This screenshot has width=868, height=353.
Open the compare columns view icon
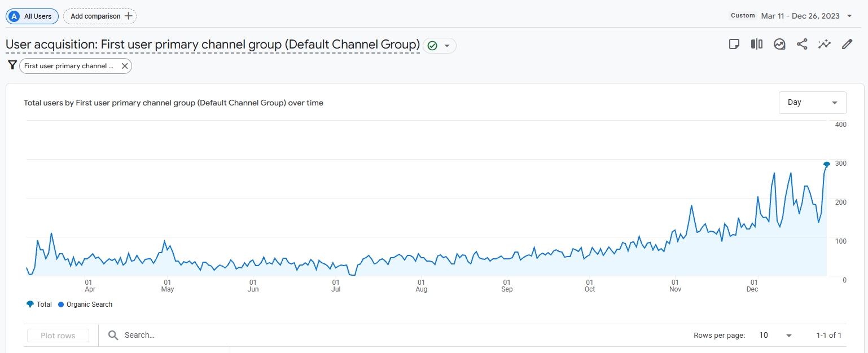coord(757,45)
